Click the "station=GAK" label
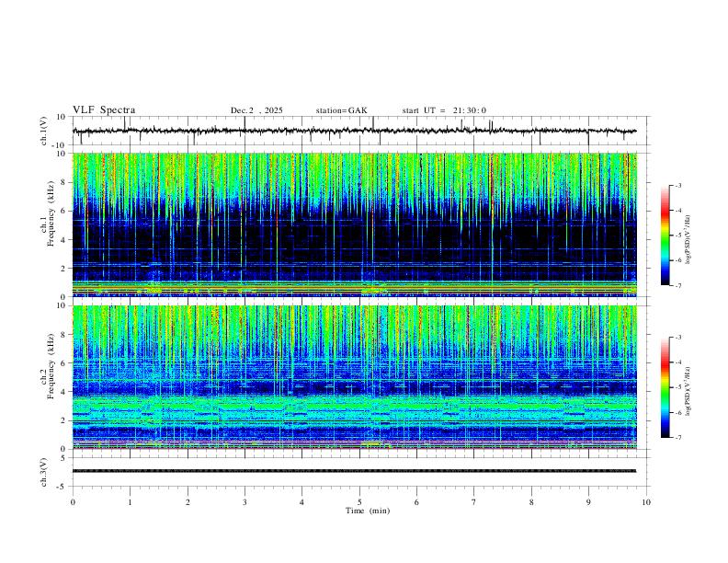 (x=341, y=110)
